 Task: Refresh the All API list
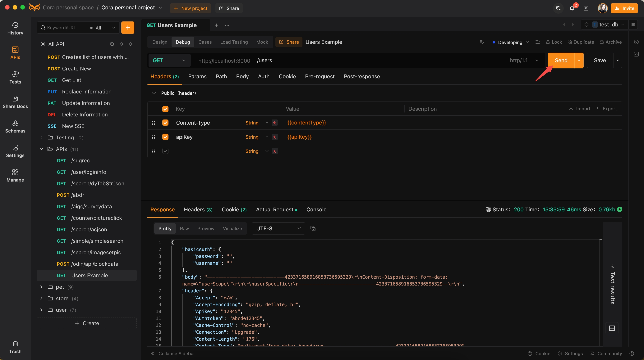[112, 44]
